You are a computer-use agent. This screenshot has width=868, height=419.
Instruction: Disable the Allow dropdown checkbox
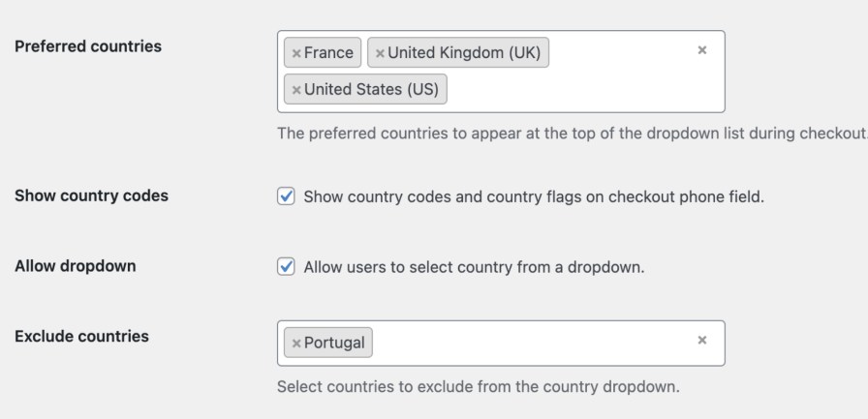click(x=286, y=267)
